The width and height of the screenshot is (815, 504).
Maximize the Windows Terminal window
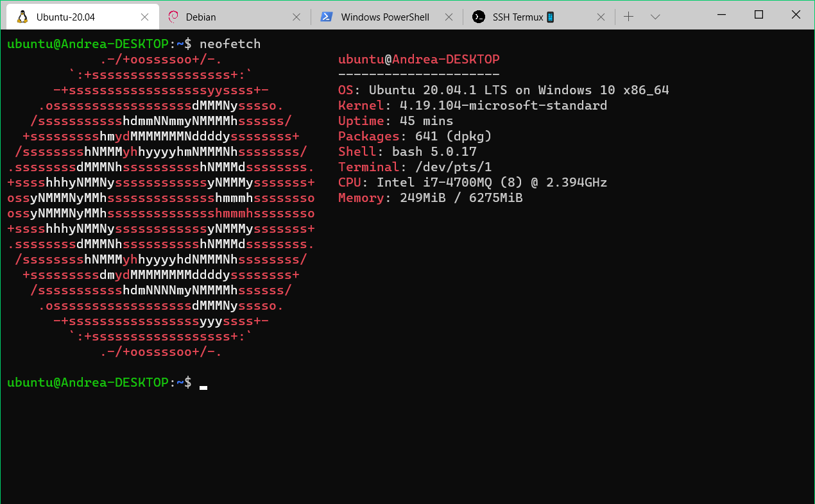coord(759,14)
